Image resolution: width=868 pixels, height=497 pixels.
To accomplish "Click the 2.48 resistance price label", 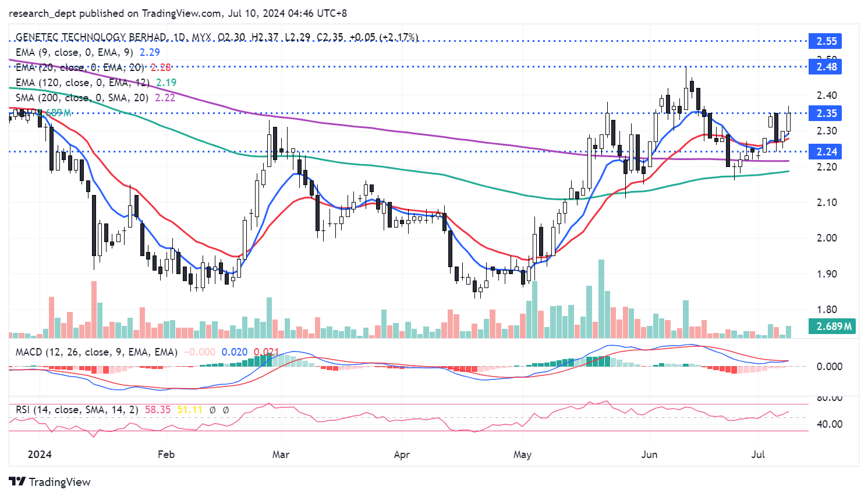I will click(826, 67).
